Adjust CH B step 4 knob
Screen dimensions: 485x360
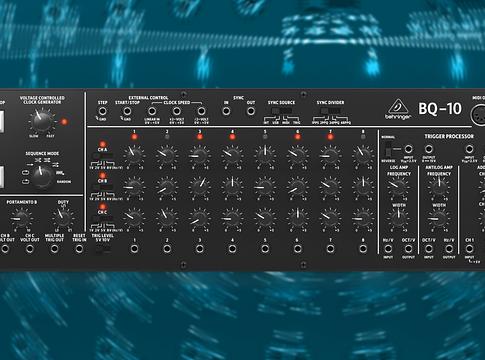point(232,186)
